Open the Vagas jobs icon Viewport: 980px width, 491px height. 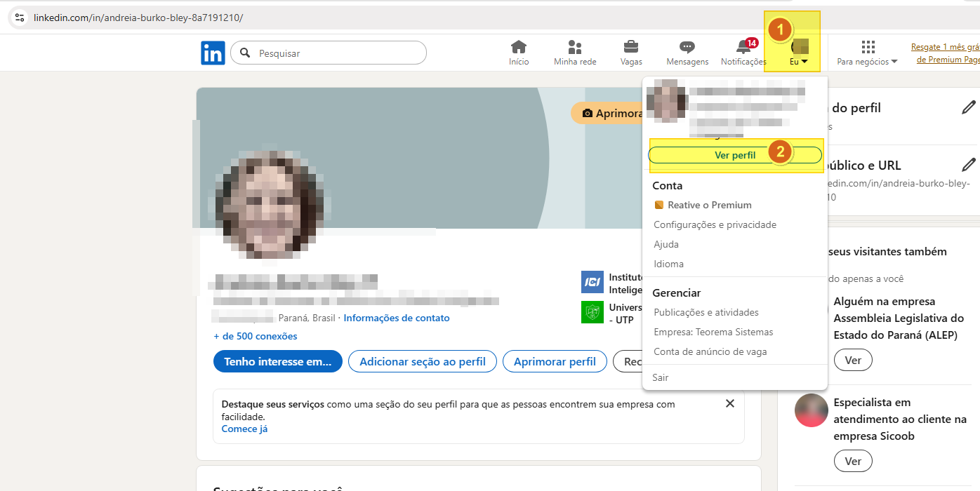click(x=631, y=53)
